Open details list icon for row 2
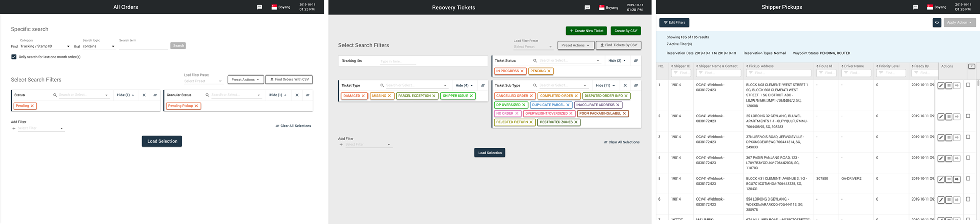The width and height of the screenshot is (980, 224). tap(949, 117)
